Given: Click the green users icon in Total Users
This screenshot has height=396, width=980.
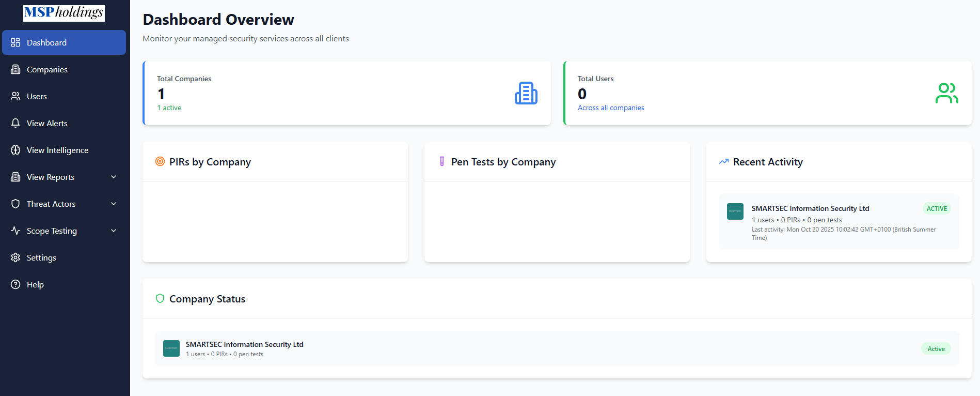Looking at the screenshot, I should click(946, 93).
